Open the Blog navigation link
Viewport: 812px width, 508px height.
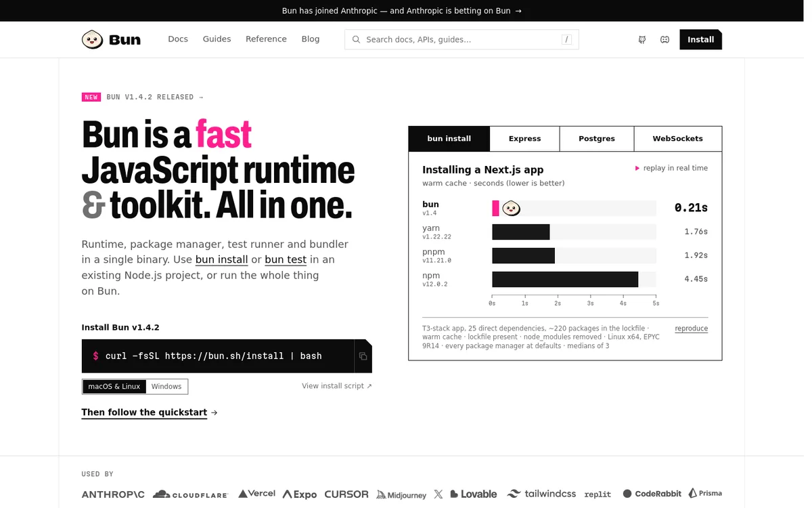pyautogui.click(x=311, y=39)
